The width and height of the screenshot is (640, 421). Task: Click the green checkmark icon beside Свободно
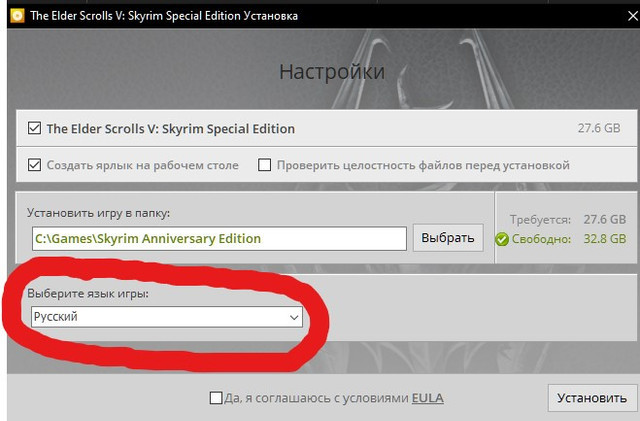(x=505, y=239)
